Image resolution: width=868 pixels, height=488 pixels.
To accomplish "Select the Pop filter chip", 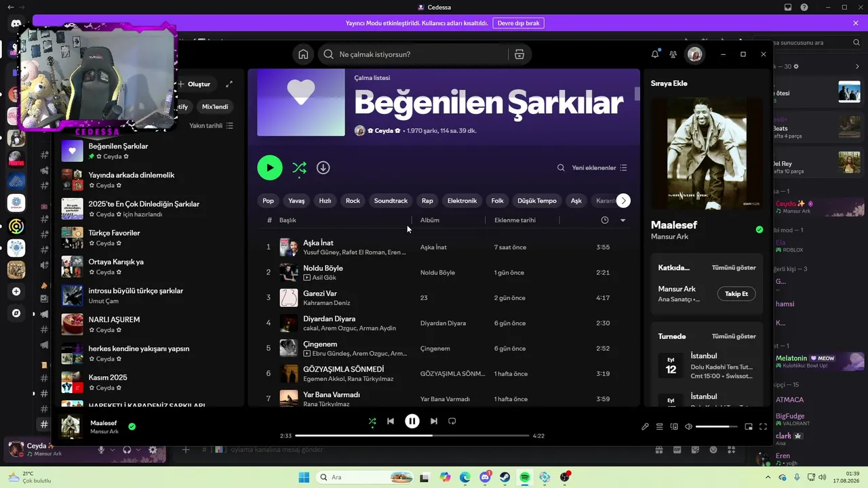I will pyautogui.click(x=269, y=201).
